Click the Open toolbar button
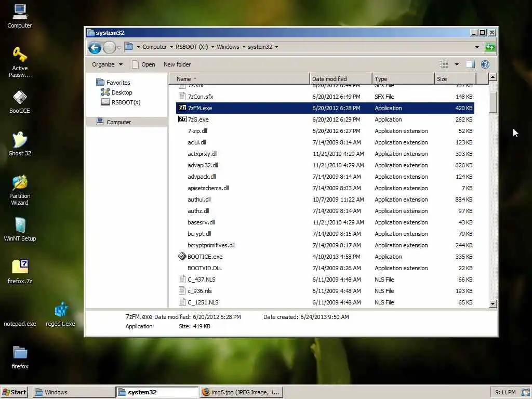This screenshot has width=532, height=399. coord(143,64)
